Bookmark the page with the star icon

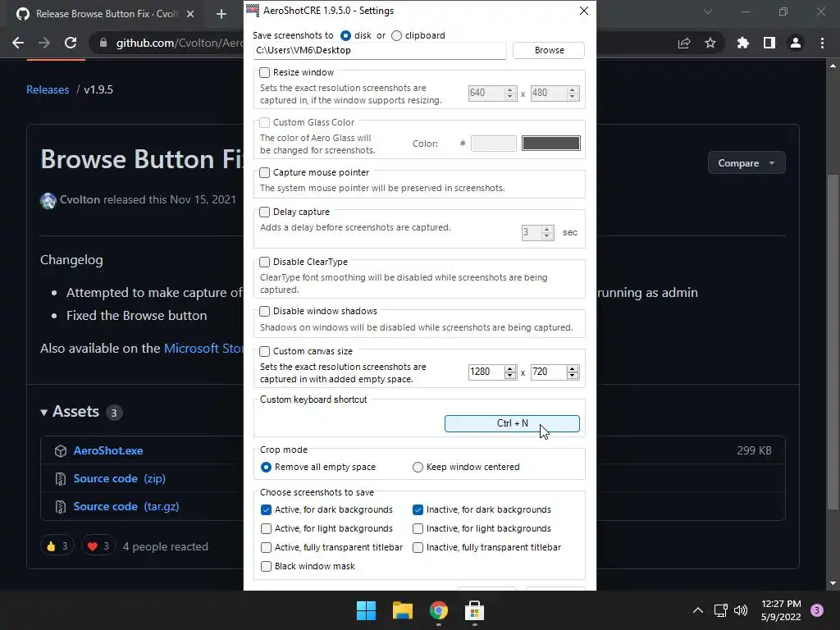point(710,43)
